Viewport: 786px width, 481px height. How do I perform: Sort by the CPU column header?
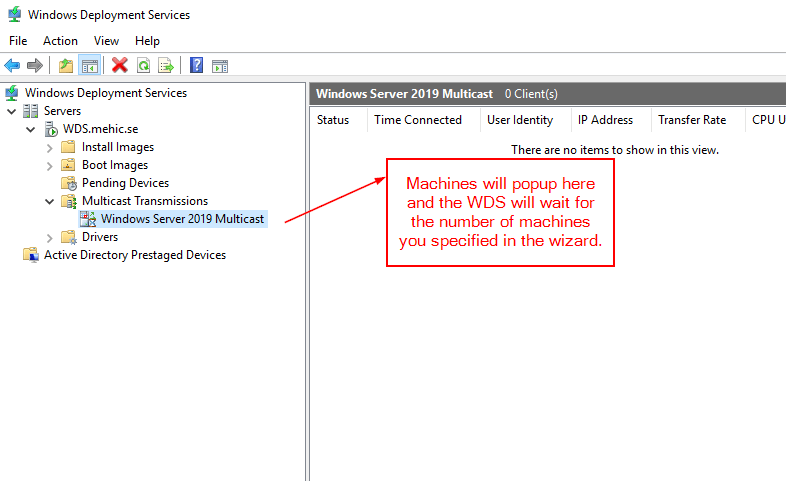[x=766, y=120]
